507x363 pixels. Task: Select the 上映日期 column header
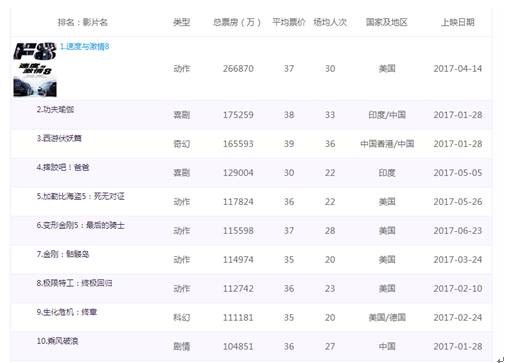[458, 22]
